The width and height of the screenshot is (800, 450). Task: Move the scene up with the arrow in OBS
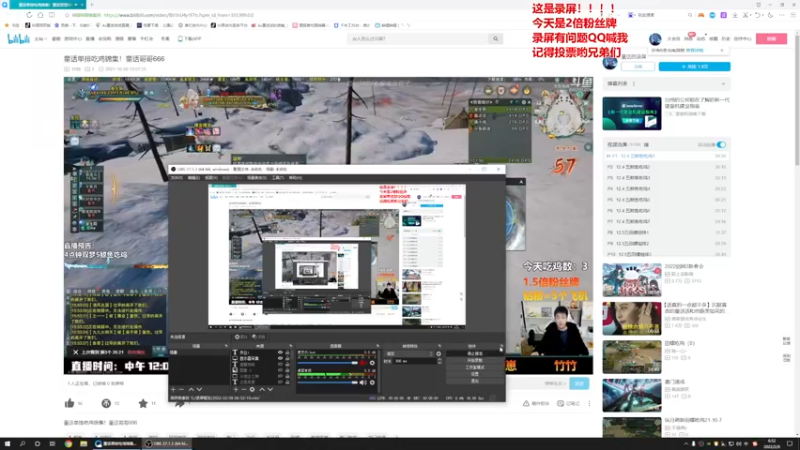coord(191,389)
